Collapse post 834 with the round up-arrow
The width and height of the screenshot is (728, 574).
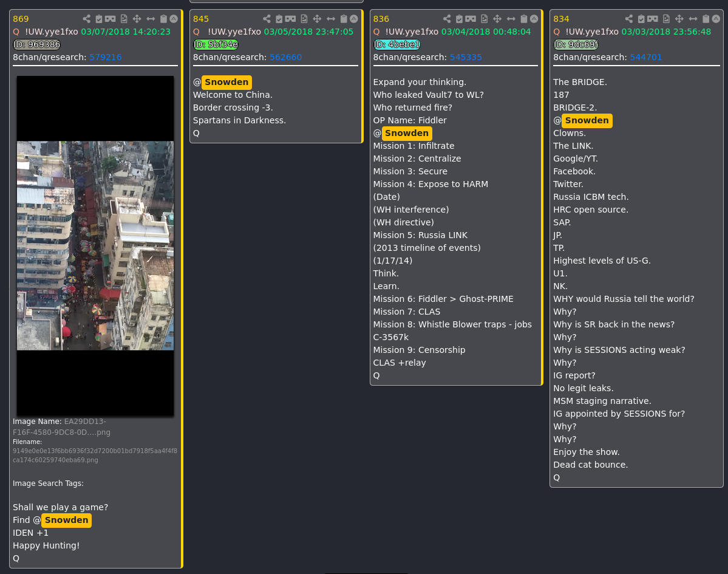pos(716,19)
